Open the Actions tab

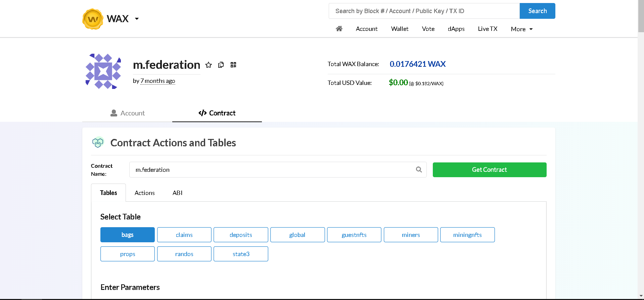144,193
